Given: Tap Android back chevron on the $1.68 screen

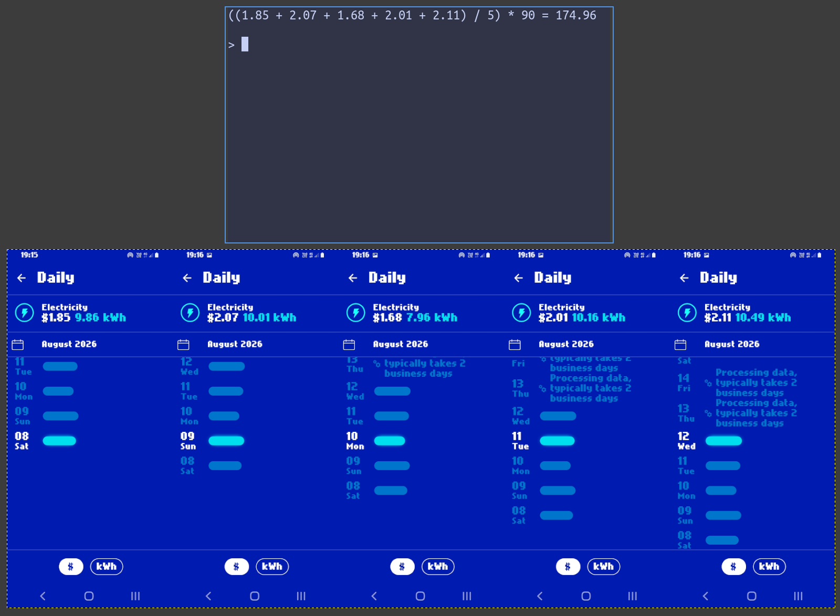Looking at the screenshot, I should click(x=374, y=596).
